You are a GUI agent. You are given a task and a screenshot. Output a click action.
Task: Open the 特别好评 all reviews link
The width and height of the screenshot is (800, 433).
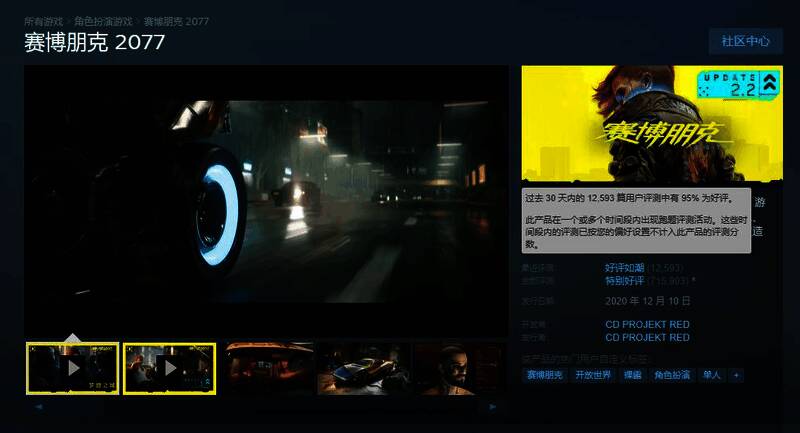tap(624, 282)
